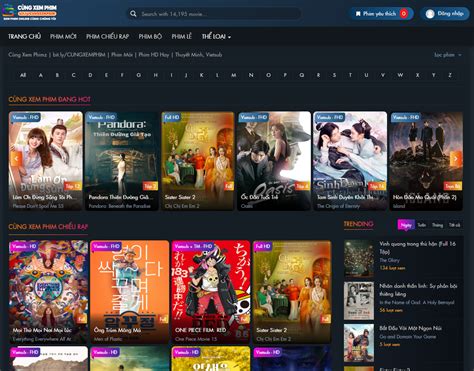Filter movies by letter S
Viewport: 474px width, 371px height.
334,75
